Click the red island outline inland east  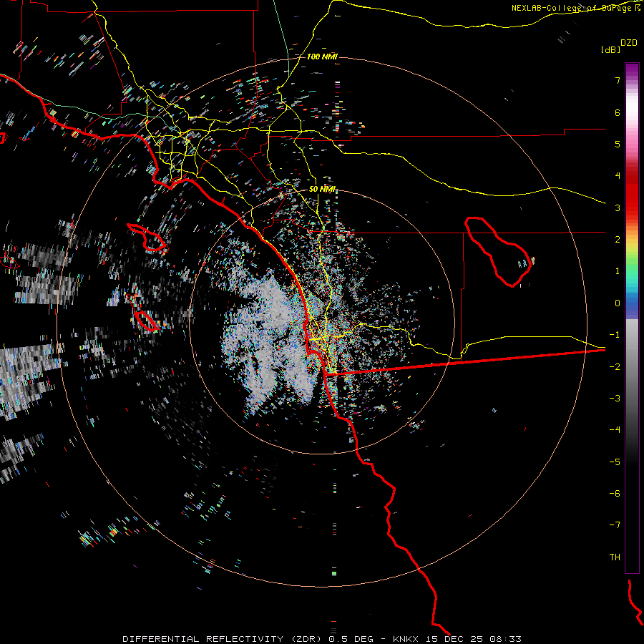[498, 251]
